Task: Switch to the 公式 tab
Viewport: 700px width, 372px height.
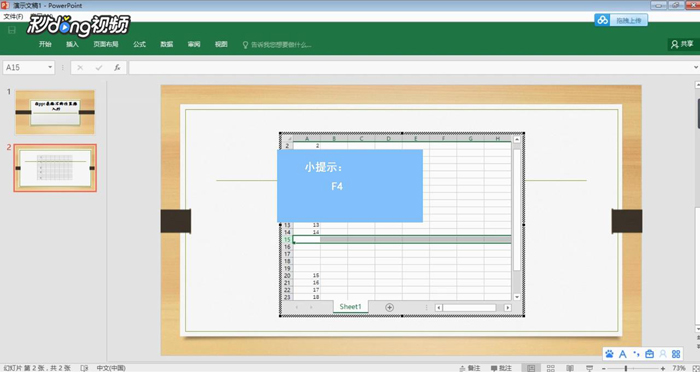Action: tap(139, 44)
